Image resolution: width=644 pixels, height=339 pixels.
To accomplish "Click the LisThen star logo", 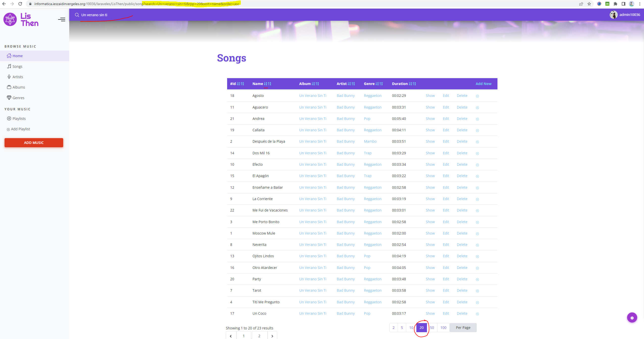I will [x=10, y=19].
